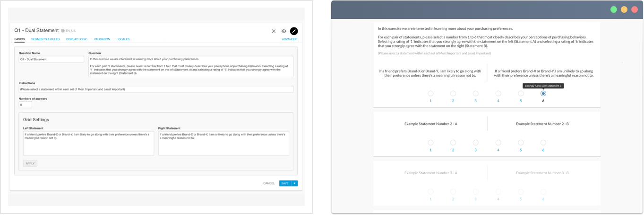Click the Question Name input field

pyautogui.click(x=52, y=59)
